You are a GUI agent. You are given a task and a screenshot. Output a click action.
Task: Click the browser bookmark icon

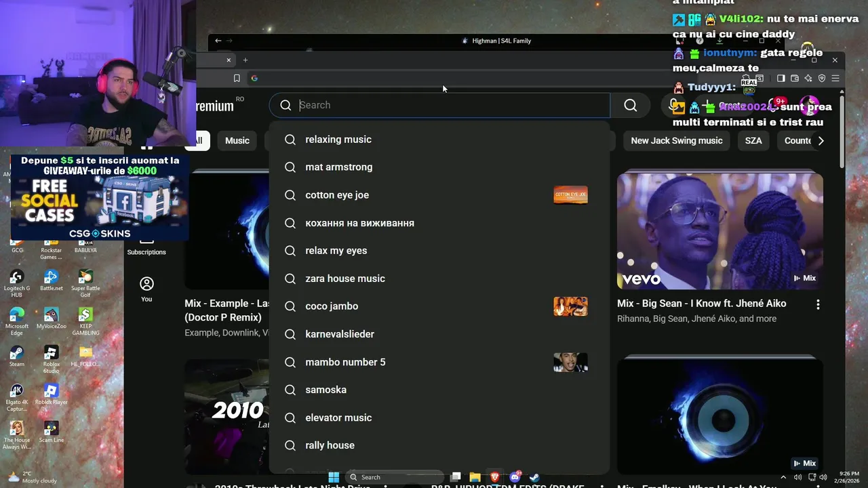(237, 78)
